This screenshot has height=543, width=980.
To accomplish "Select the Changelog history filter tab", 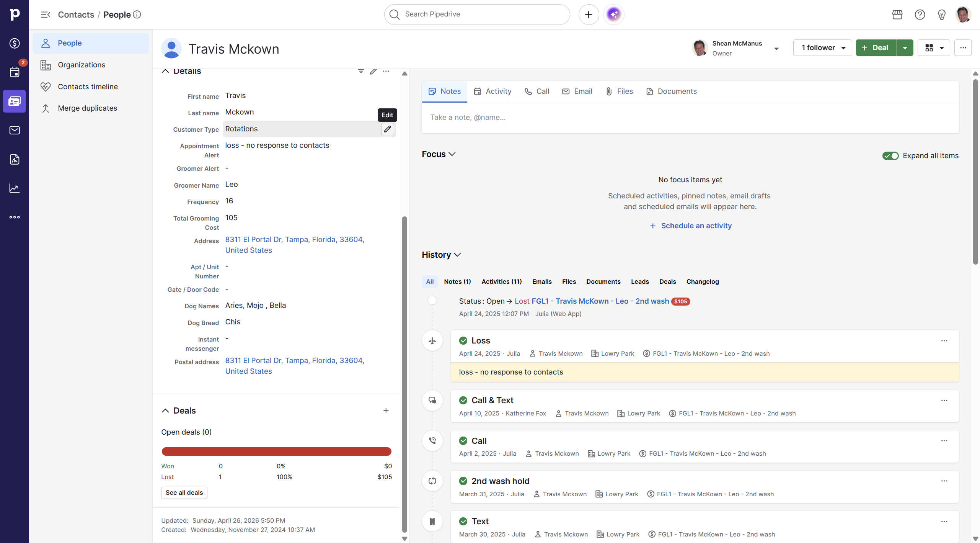I will (x=702, y=281).
